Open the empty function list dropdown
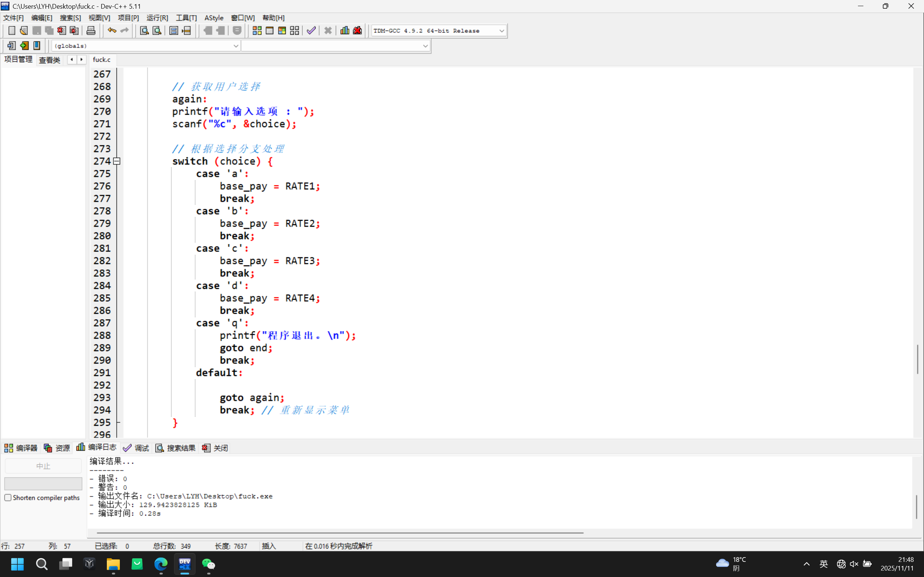924x577 pixels. click(425, 46)
